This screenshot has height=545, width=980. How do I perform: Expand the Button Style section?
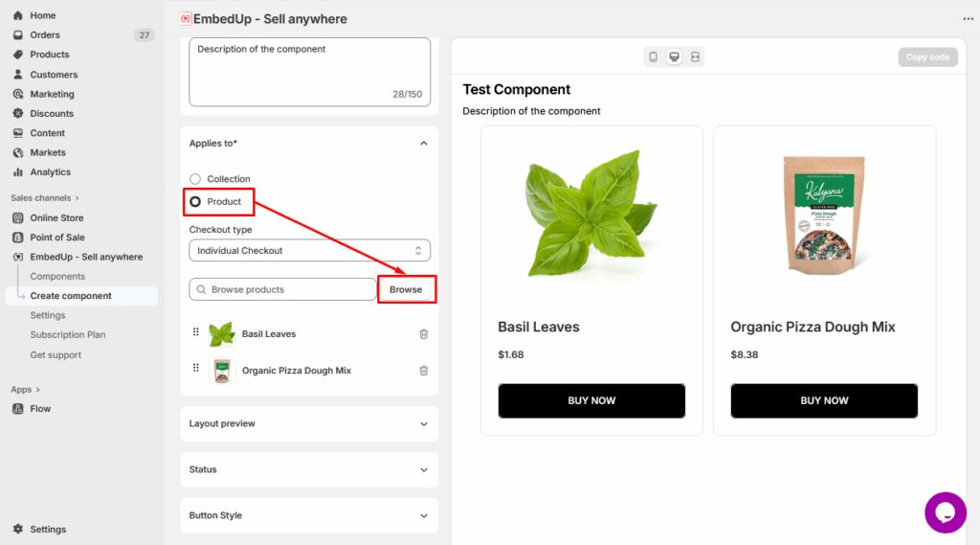309,515
